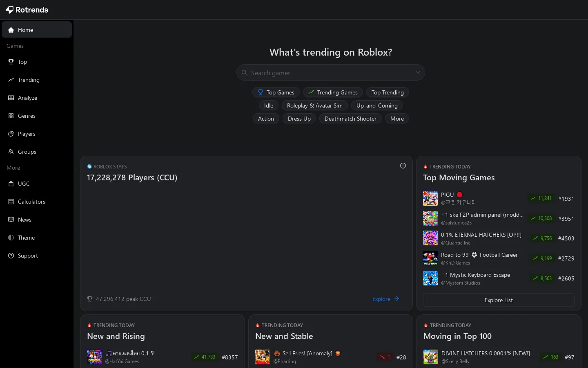Click the Top Trending chip
The height and width of the screenshot is (368, 588).
click(388, 92)
